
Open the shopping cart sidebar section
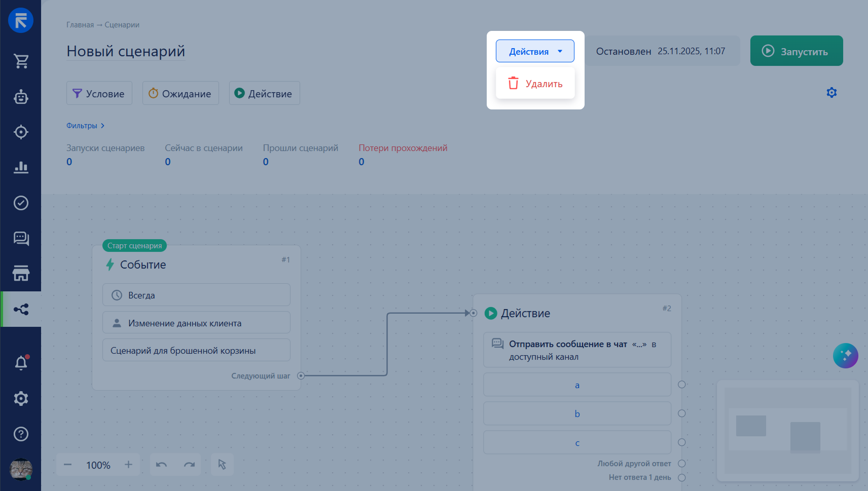point(21,61)
